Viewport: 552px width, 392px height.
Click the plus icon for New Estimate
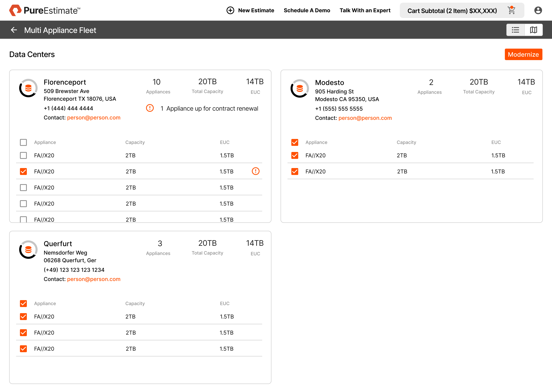pyautogui.click(x=230, y=10)
